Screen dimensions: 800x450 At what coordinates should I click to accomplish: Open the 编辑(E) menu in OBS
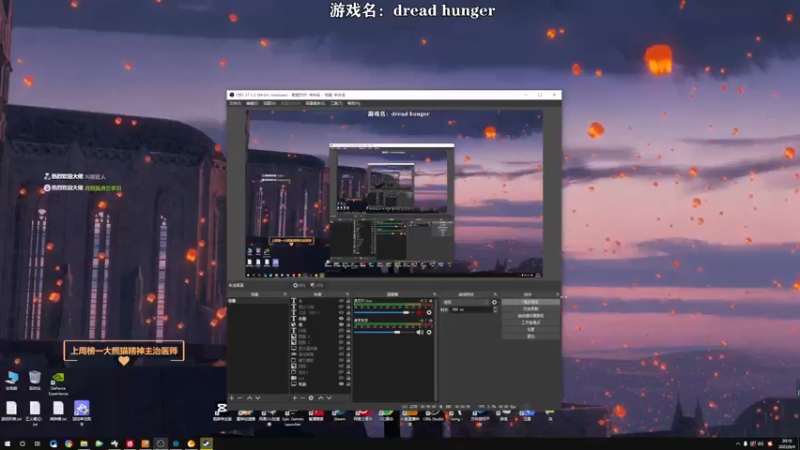coord(253,103)
